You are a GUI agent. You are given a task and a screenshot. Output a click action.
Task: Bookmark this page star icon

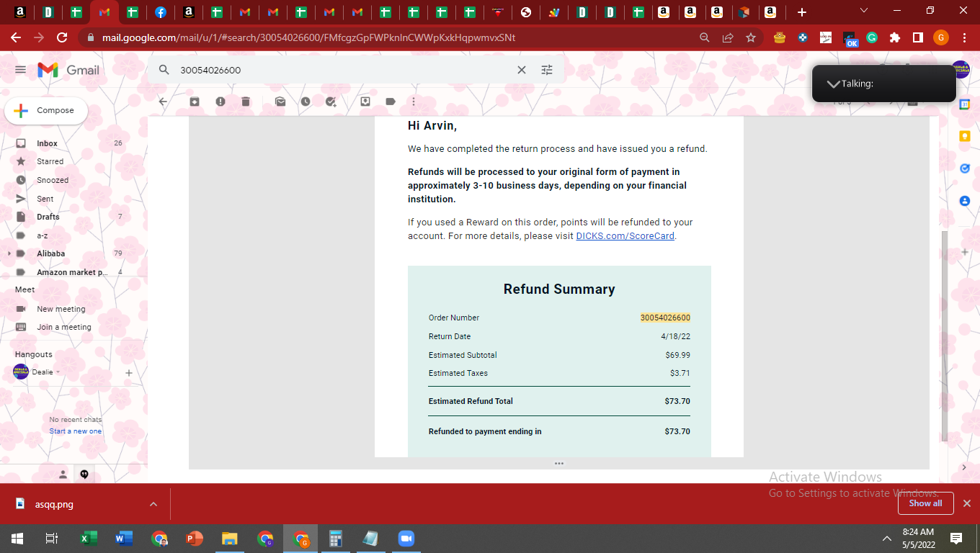pos(751,37)
